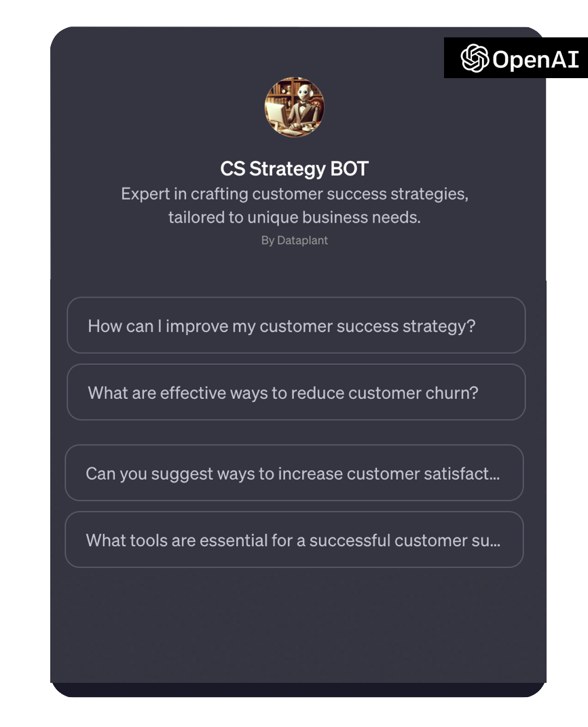Click the CS Strategy BOT robot avatar
Screen dimensions: 588x727
point(294,107)
